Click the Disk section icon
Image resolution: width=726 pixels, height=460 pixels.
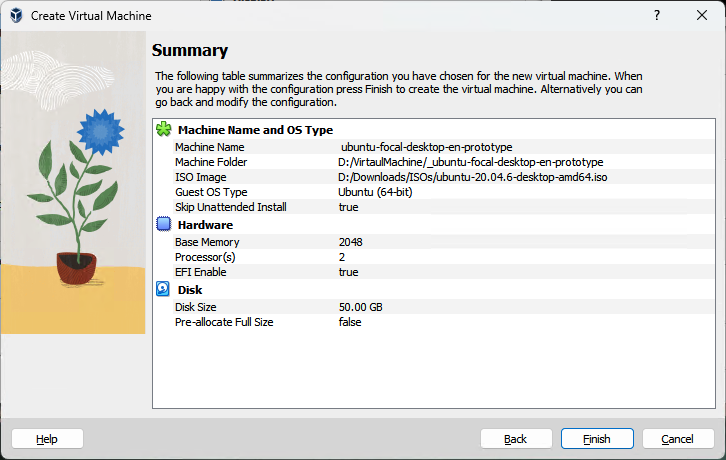164,290
